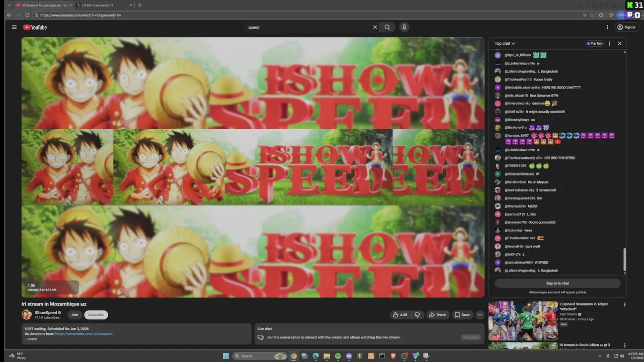Expand the description with ...more
644x362 pixels.
(31, 339)
